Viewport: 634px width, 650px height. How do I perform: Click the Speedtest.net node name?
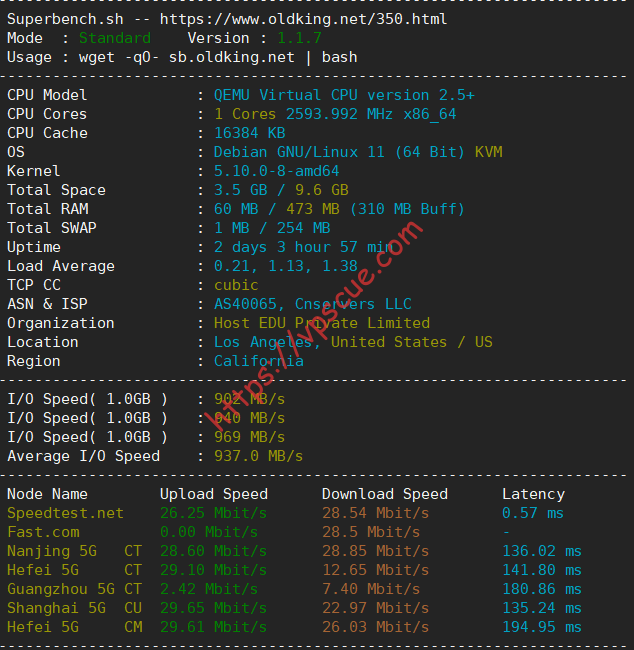point(66,513)
